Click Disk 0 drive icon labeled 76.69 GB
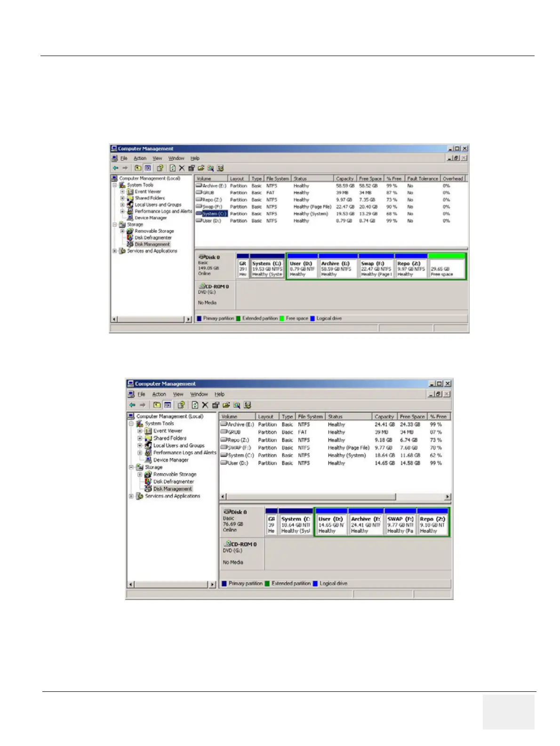The image size is (560, 746). [227, 511]
